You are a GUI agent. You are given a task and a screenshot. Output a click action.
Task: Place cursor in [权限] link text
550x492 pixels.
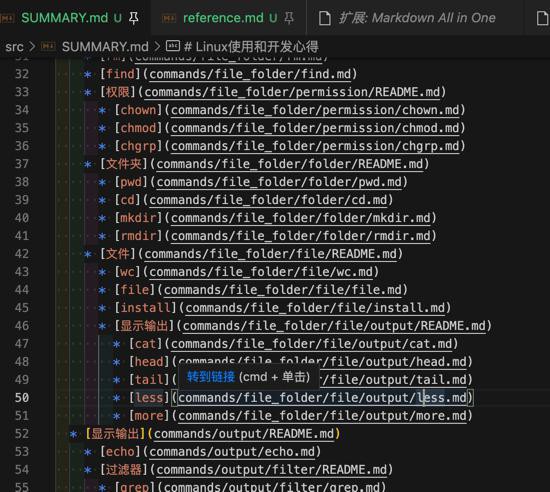pos(118,92)
